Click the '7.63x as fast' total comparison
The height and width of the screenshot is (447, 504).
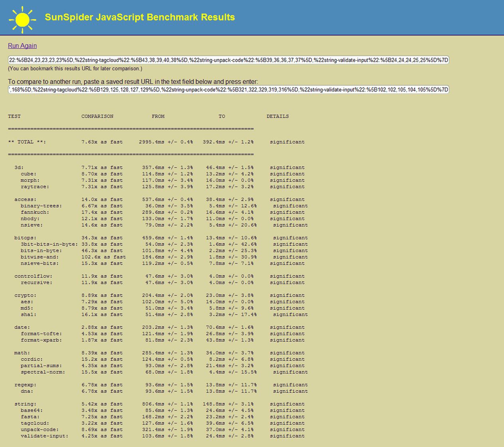coord(102,142)
